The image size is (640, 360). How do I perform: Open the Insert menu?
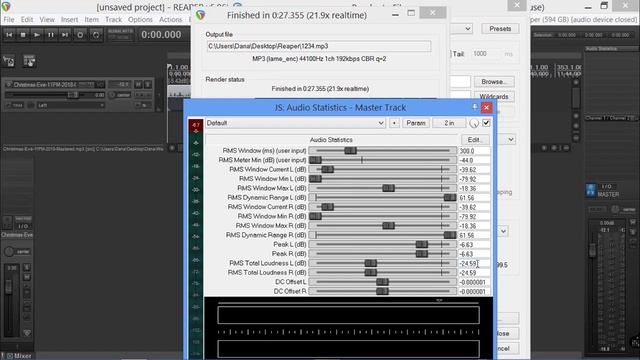click(x=69, y=20)
